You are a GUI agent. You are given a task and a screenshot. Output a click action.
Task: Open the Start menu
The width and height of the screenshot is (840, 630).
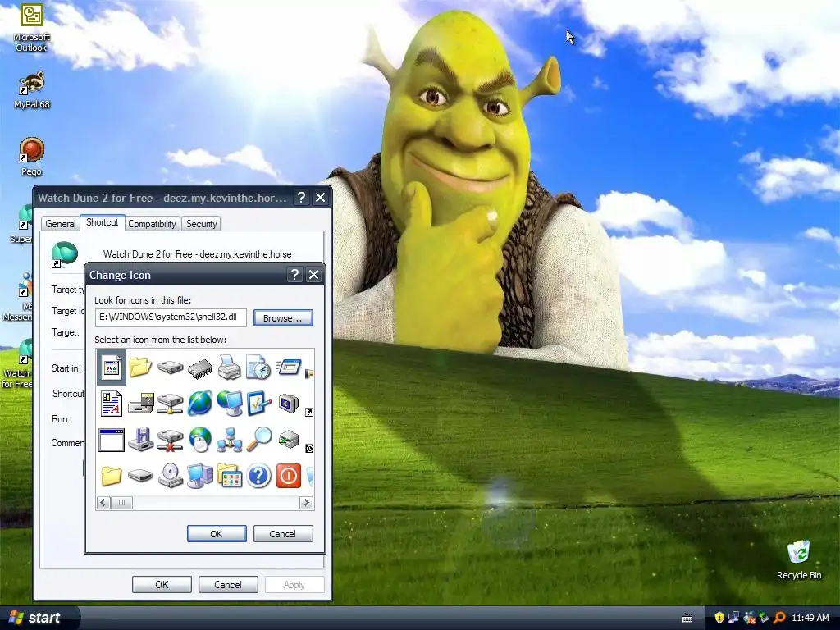click(x=39, y=618)
